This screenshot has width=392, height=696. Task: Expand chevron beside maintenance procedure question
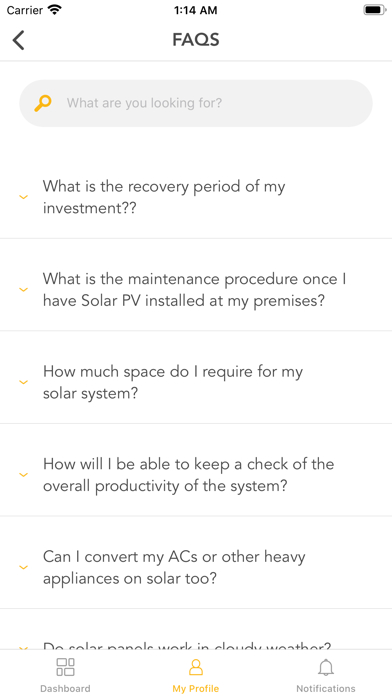pyautogui.click(x=24, y=289)
